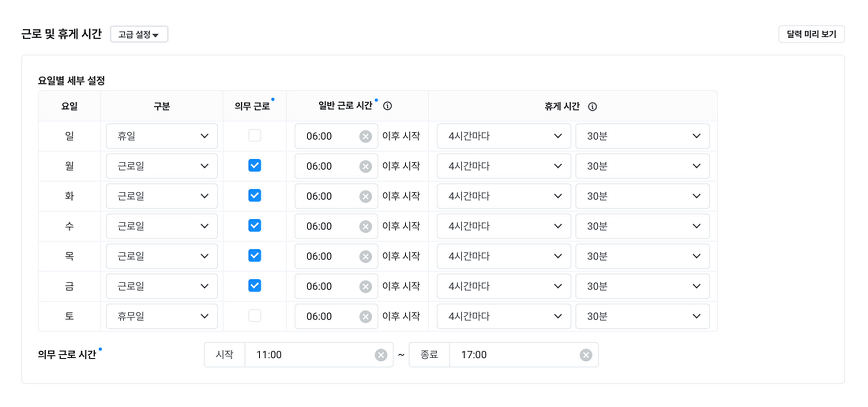This screenshot has height=407, width=868.
Task: Open 구분 dropdown 근로일 for 금
Action: [x=162, y=286]
